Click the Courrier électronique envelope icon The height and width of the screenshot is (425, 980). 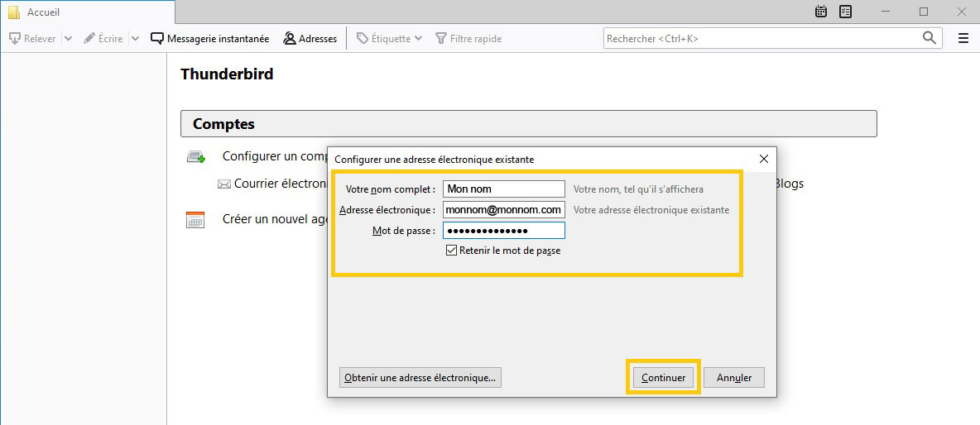[x=223, y=184]
